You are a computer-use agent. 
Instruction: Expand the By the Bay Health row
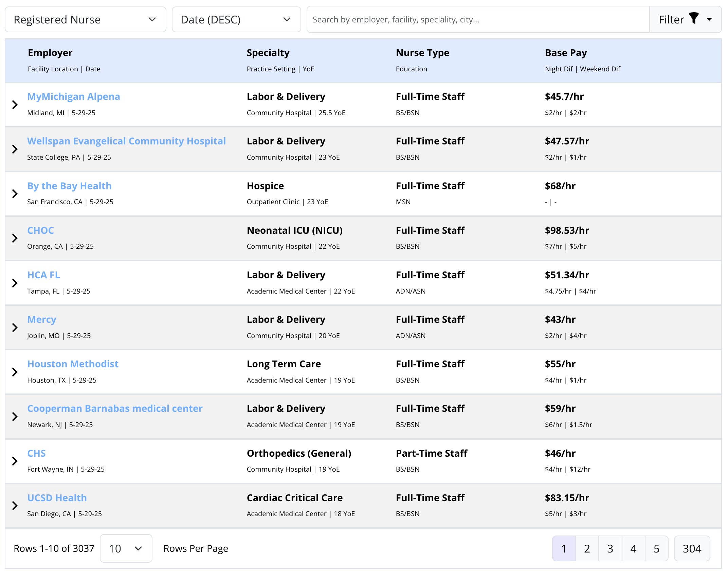[x=15, y=194]
